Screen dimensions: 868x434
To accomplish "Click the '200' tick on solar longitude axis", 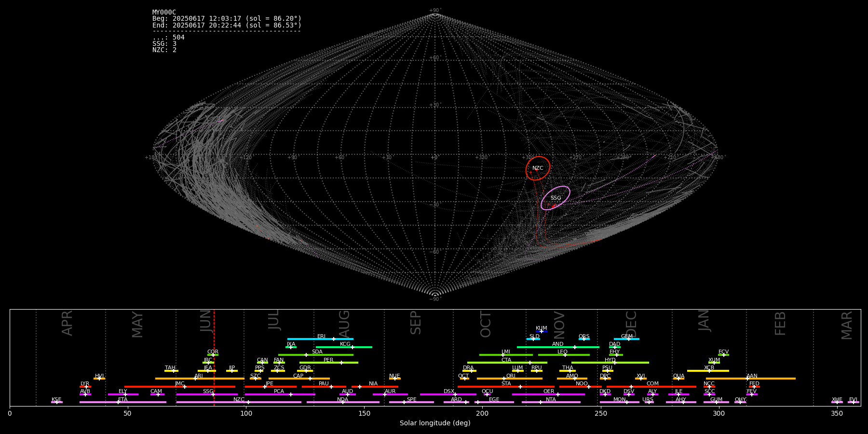I will [482, 413].
